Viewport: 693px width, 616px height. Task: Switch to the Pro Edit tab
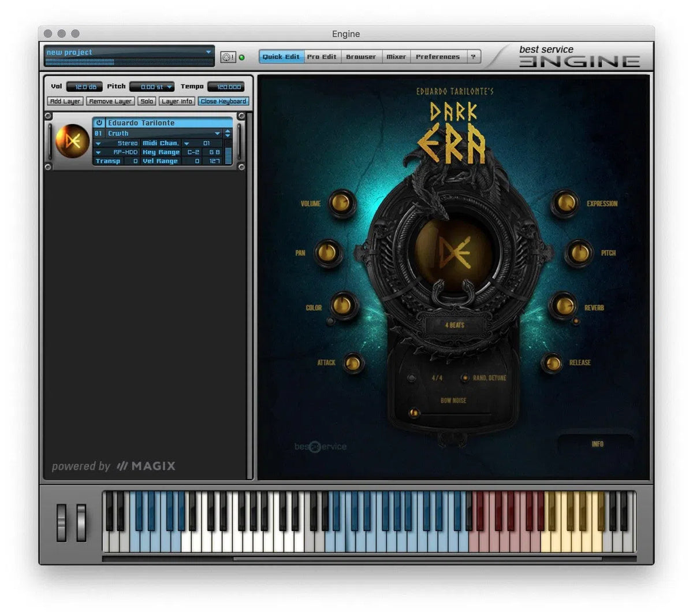pos(322,57)
